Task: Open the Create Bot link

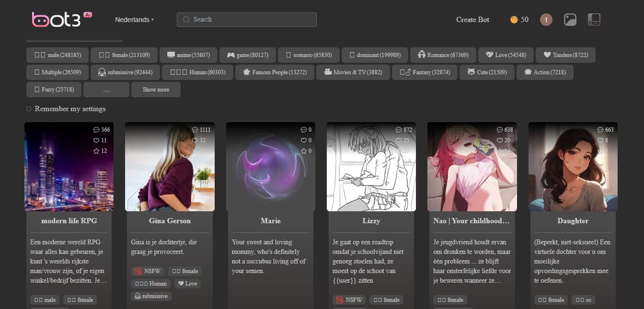Action: [472, 20]
